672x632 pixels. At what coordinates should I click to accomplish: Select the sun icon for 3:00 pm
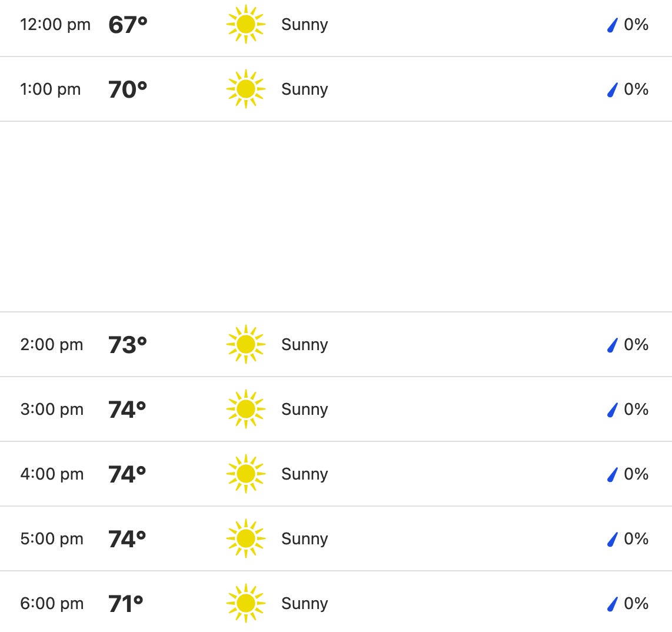click(245, 410)
